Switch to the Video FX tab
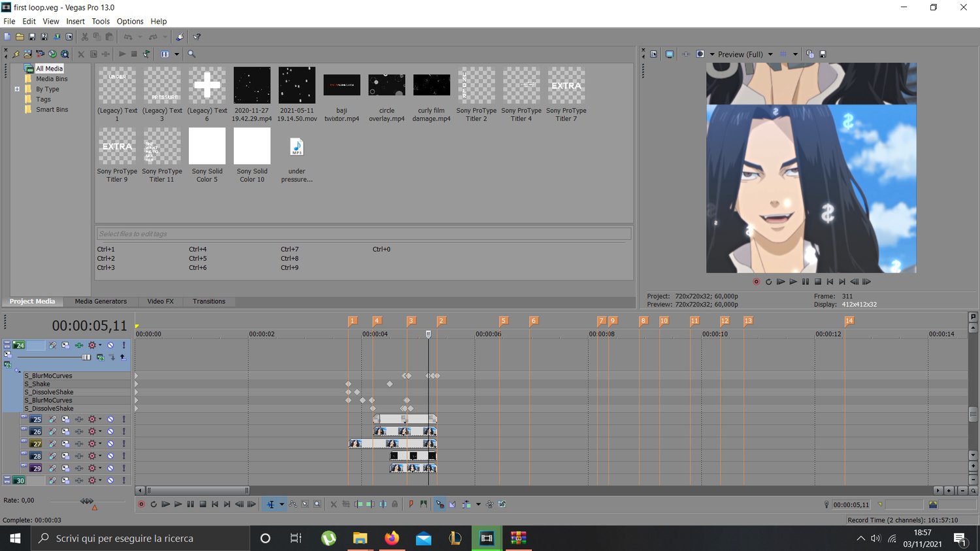The image size is (980, 551). (x=160, y=301)
